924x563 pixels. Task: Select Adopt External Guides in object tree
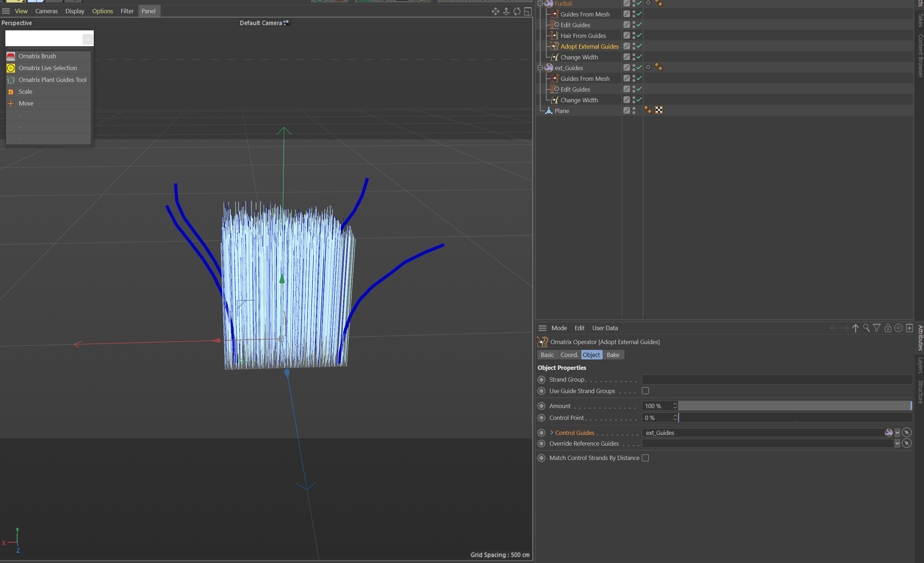pyautogui.click(x=589, y=46)
